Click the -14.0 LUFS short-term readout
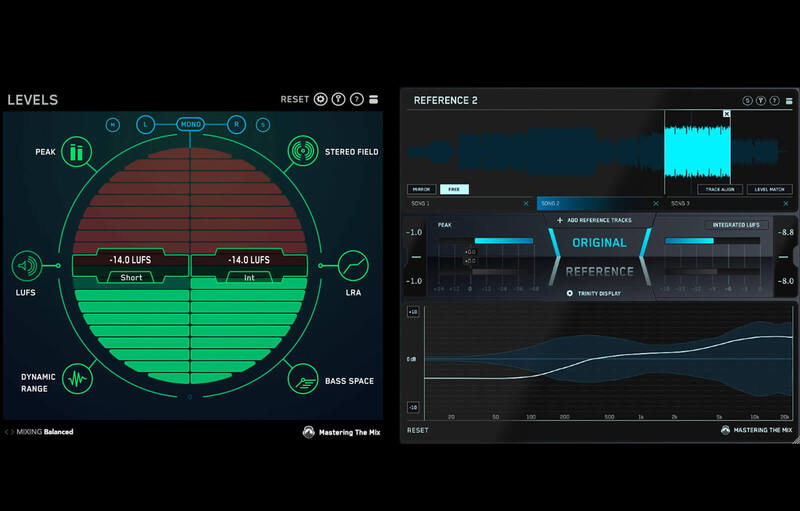This screenshot has height=511, width=800. [x=130, y=260]
